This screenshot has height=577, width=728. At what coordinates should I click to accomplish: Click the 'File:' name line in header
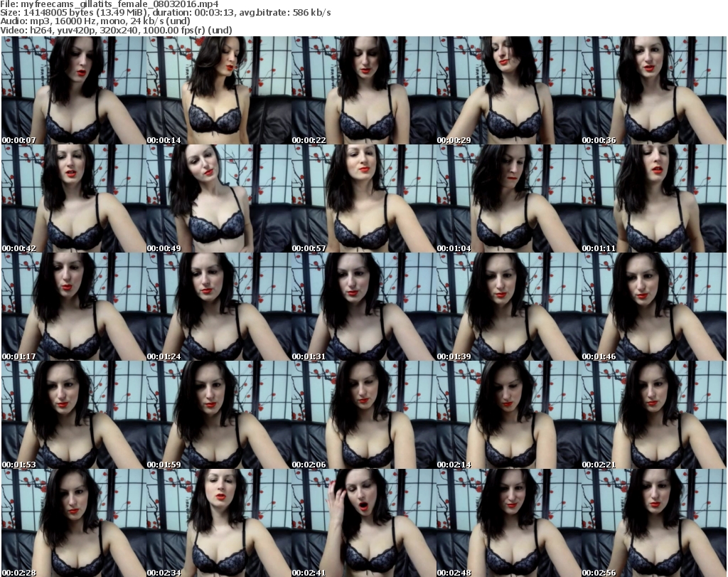point(109,4)
